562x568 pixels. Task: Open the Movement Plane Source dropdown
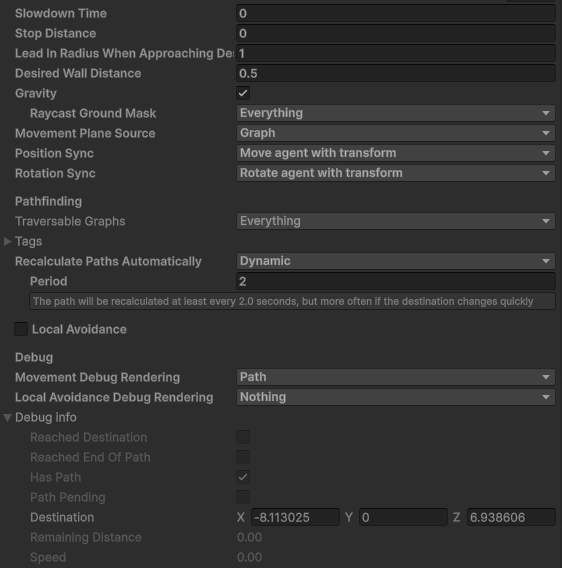coord(396,133)
